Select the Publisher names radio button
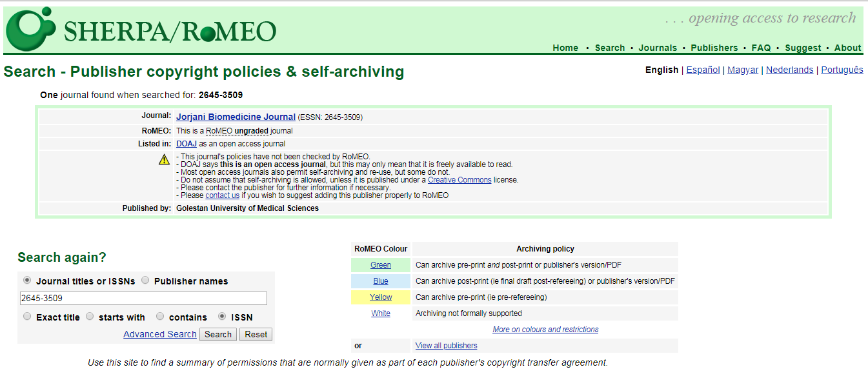Image resolution: width=868 pixels, height=376 pixels. [145, 281]
